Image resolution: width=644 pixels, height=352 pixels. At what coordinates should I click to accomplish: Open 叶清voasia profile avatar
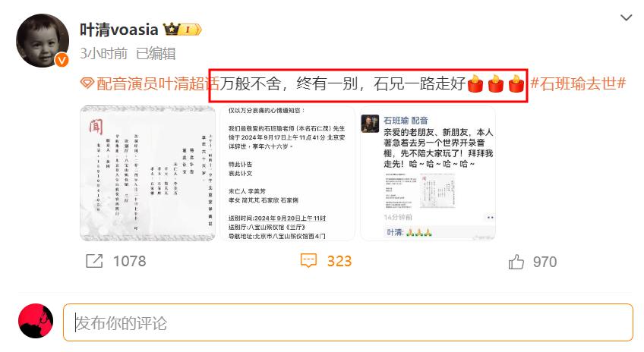pyautogui.click(x=43, y=40)
